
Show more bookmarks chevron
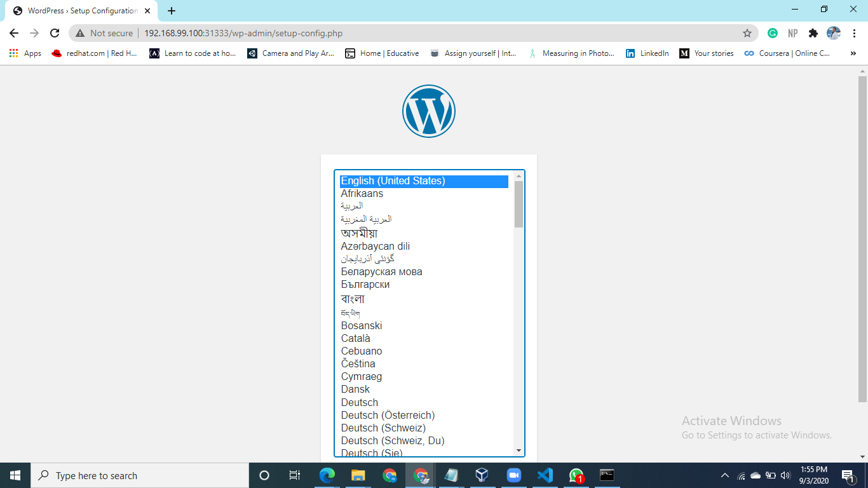(853, 53)
